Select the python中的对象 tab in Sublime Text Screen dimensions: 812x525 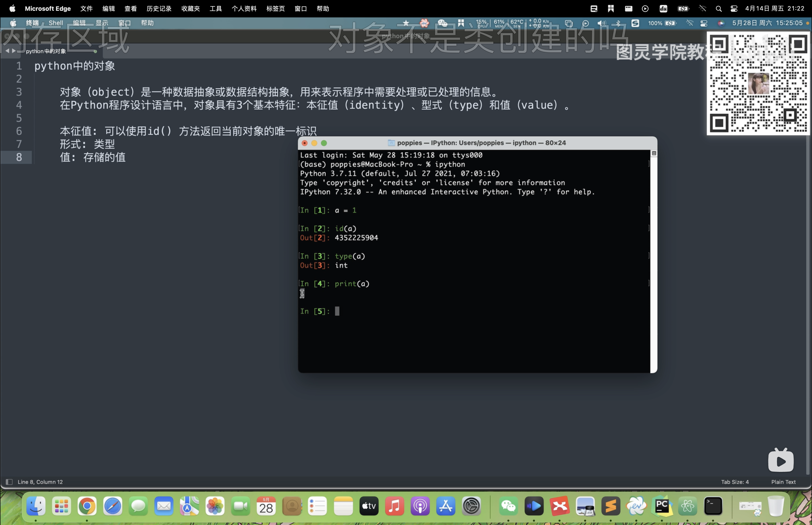(x=51, y=51)
